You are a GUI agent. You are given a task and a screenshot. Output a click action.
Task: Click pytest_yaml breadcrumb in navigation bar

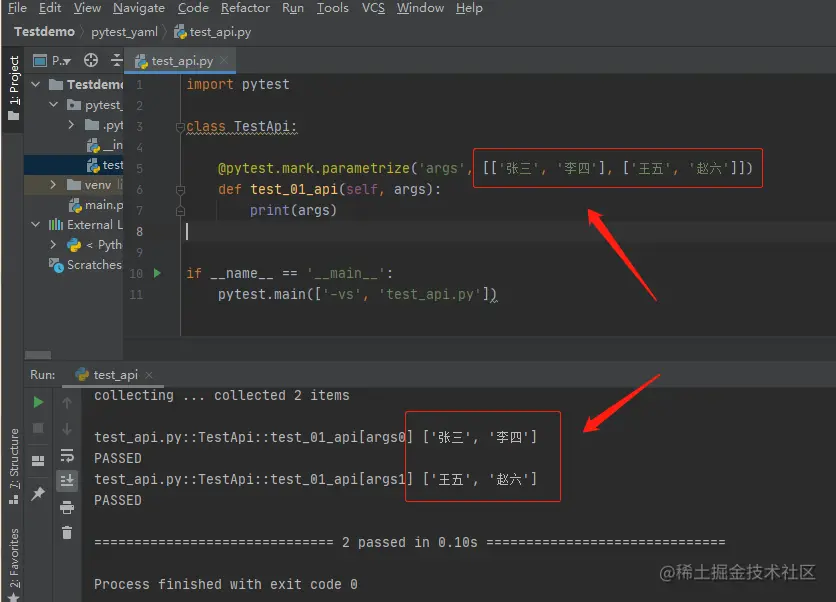(x=124, y=32)
